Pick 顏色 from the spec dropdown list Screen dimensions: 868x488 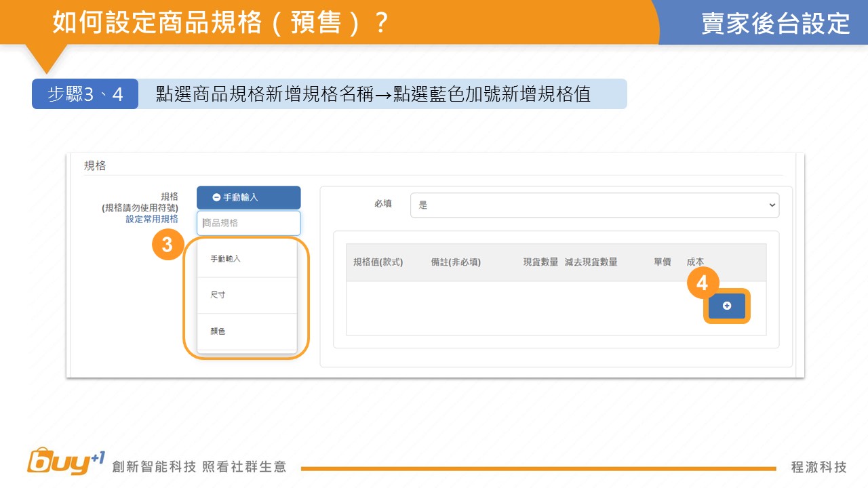[x=218, y=331]
